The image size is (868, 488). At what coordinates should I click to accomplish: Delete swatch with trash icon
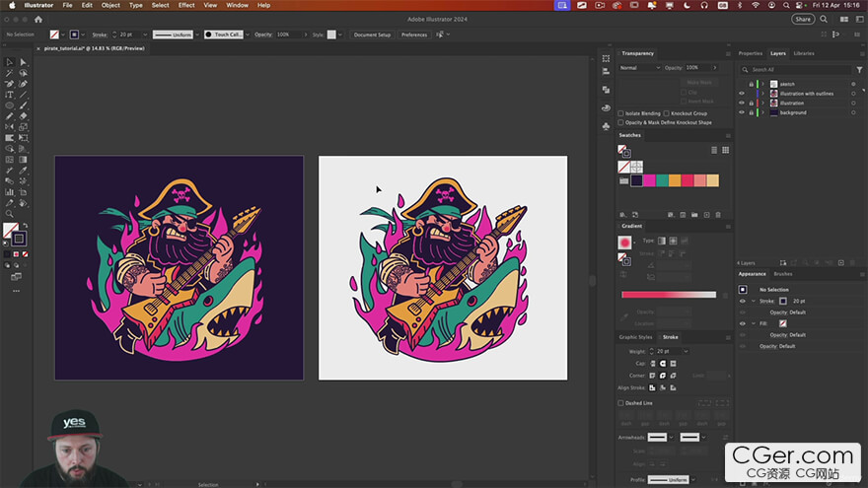pos(718,215)
